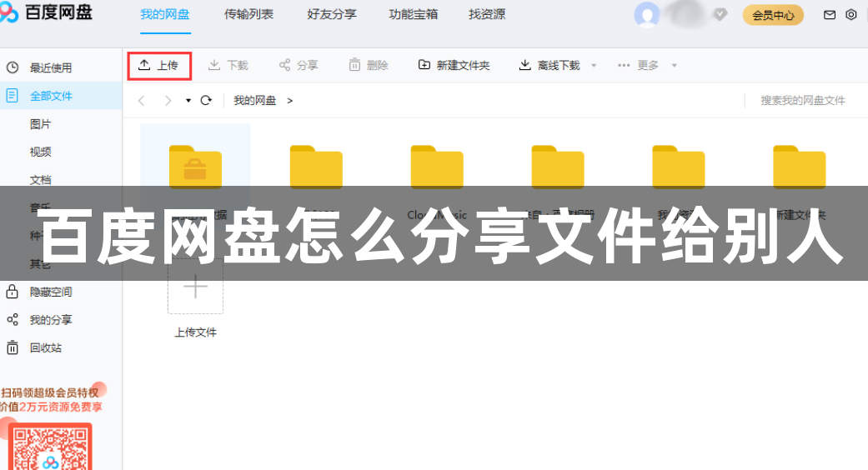Click the lock icon beside 隐藏空间
Image resolution: width=868 pixels, height=470 pixels.
pyautogui.click(x=13, y=292)
